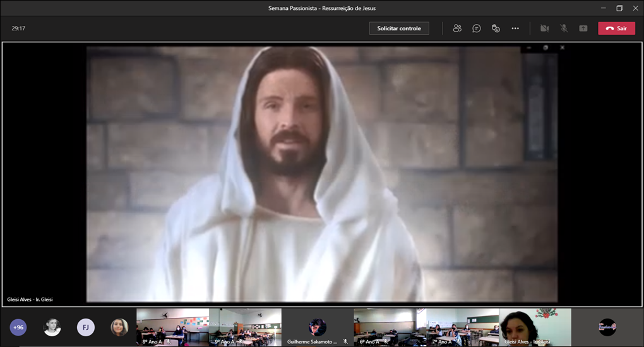Open the participants panel icon
Image resolution: width=644 pixels, height=347 pixels.
pyautogui.click(x=457, y=28)
